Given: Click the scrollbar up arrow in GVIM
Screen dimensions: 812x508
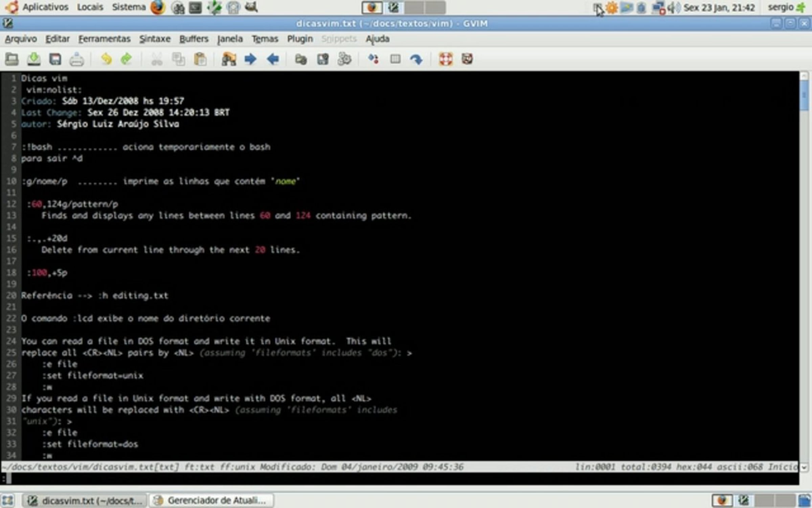Looking at the screenshot, I should (804, 76).
